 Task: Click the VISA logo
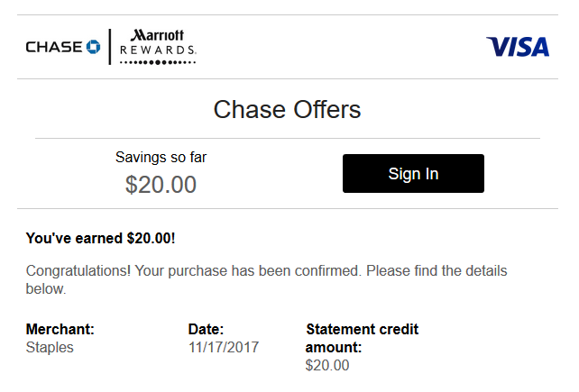pos(518,47)
